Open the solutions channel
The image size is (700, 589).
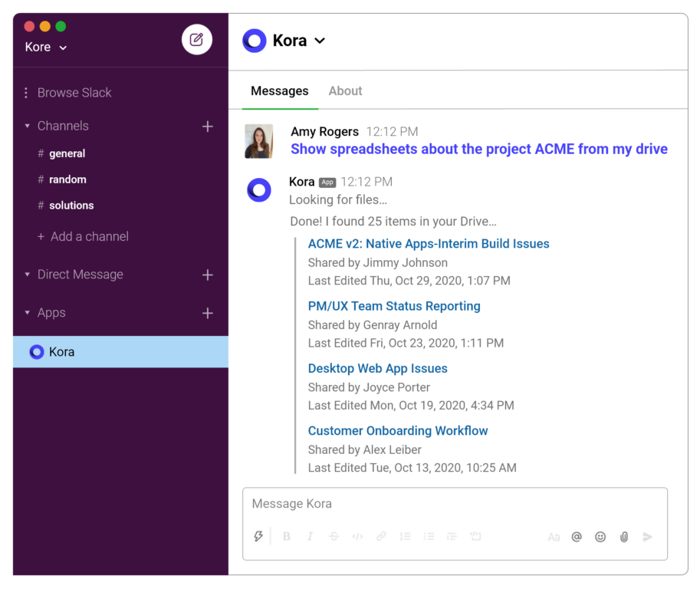(x=66, y=206)
